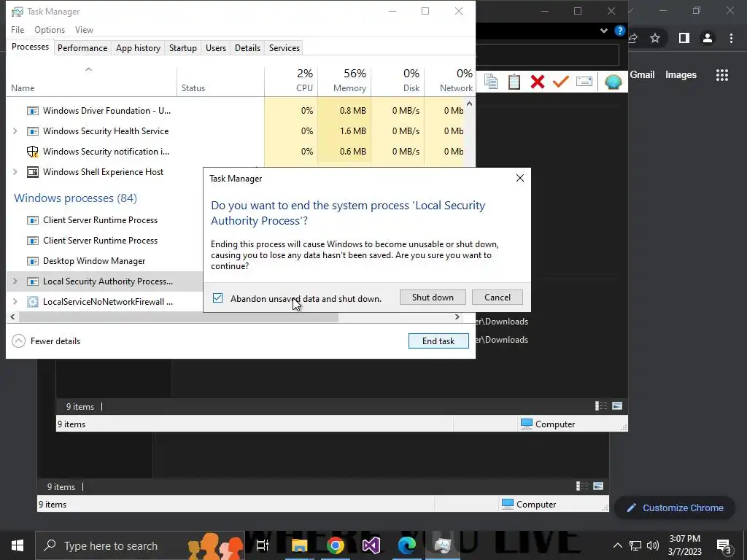The height and width of the screenshot is (560, 747).
Task: Expand LocalServiceNoNetworkFirewall row
Action: (x=15, y=302)
